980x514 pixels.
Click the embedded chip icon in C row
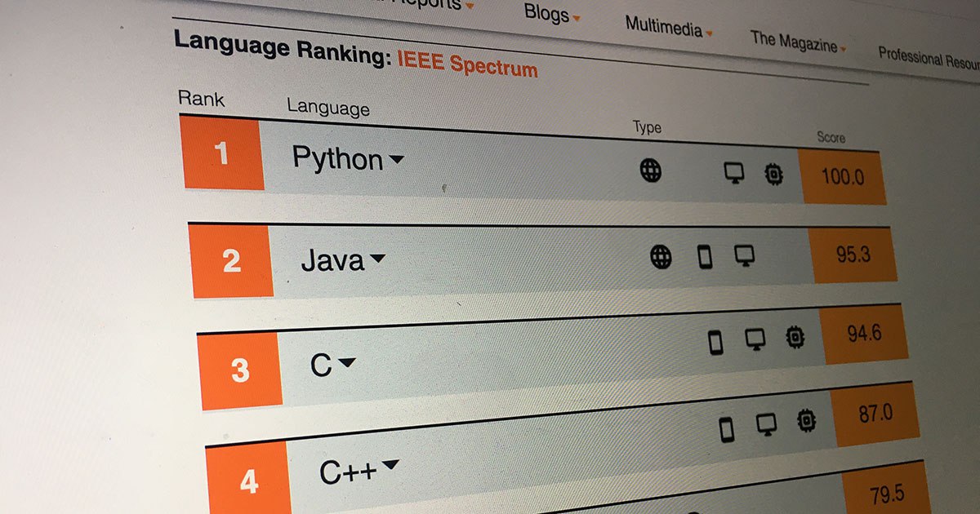(795, 337)
